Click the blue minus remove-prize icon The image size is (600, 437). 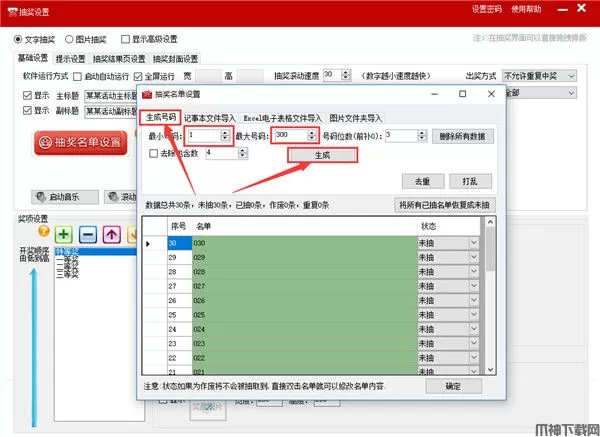point(88,234)
